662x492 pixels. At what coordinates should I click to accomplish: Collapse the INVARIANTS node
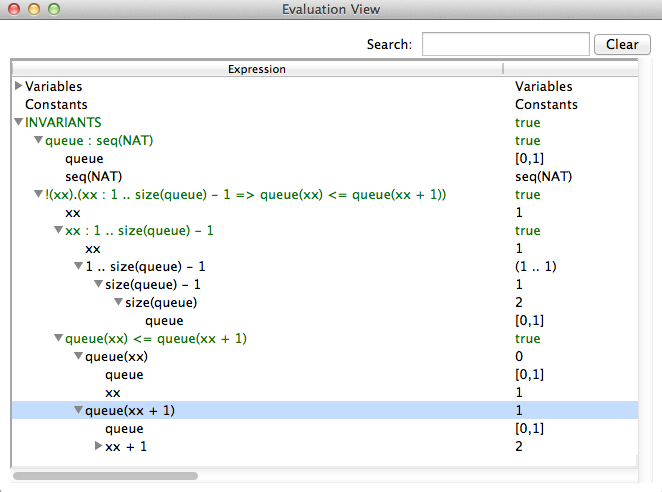coord(19,123)
